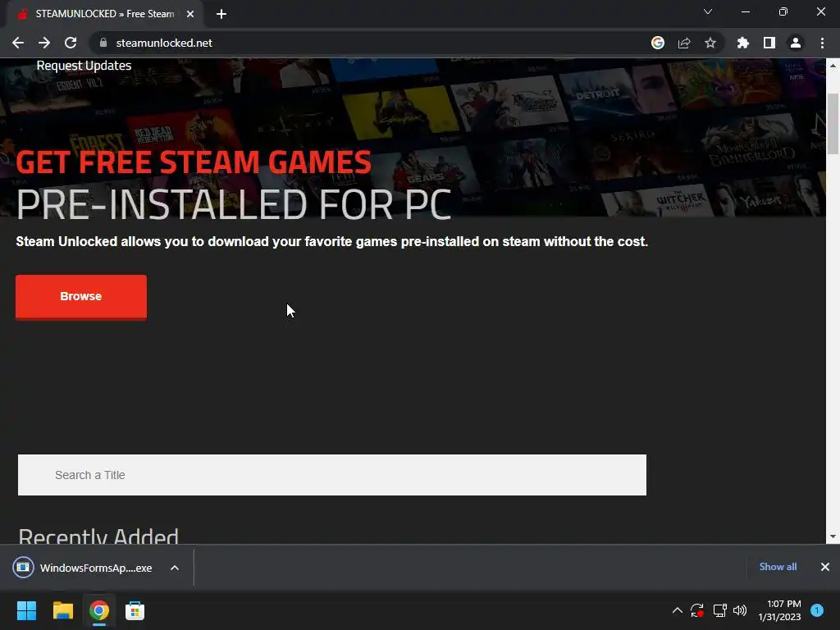
Task: Click the Search a Title field
Action: 332,475
